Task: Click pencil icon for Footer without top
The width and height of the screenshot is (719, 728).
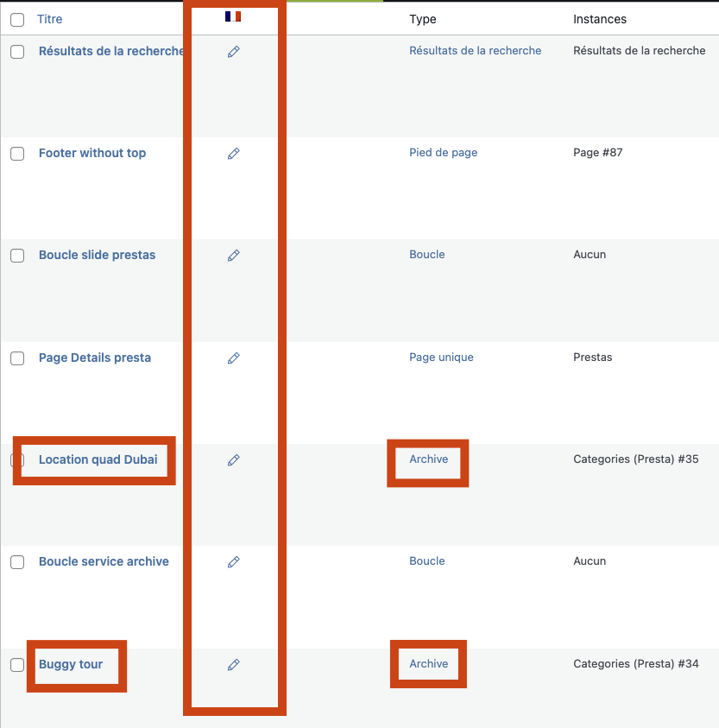Action: 233,154
